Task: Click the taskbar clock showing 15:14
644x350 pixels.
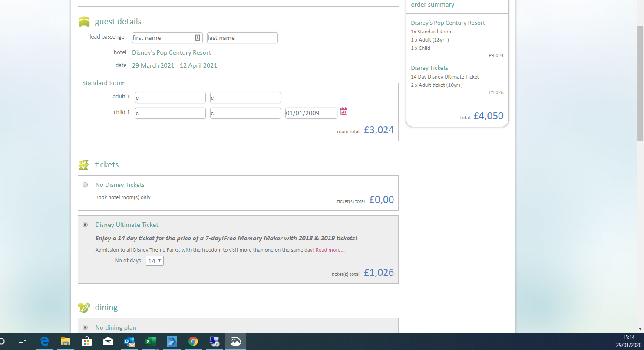Action: point(628,337)
